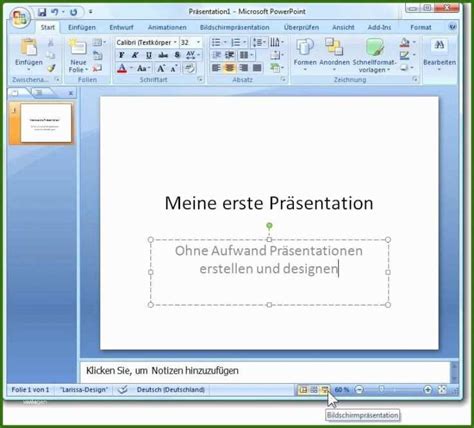474x428 pixels.
Task: Open the slide layout dropdown
Action: point(99,42)
